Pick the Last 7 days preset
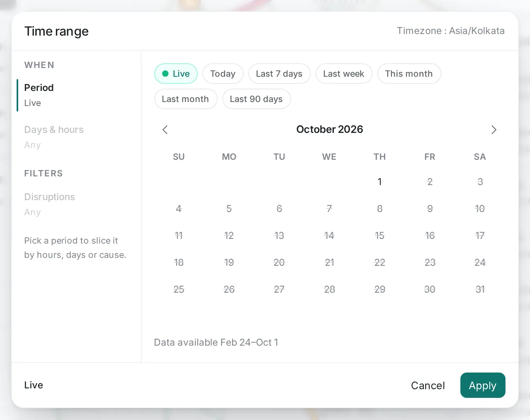This screenshot has width=530, height=420. (x=279, y=74)
